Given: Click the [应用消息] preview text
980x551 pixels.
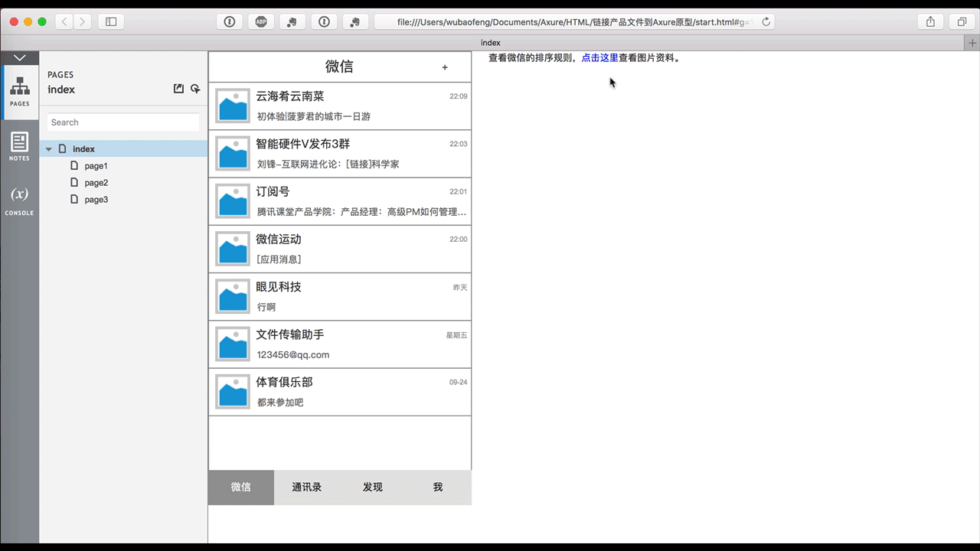Looking at the screenshot, I should (279, 259).
